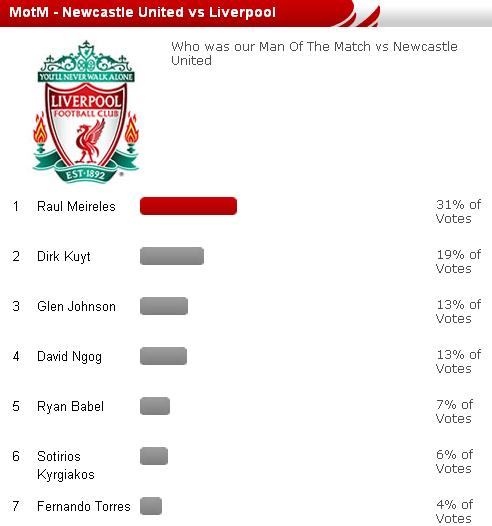Open Dirk Kuyt player name
The width and height of the screenshot is (492, 526).
(x=64, y=257)
